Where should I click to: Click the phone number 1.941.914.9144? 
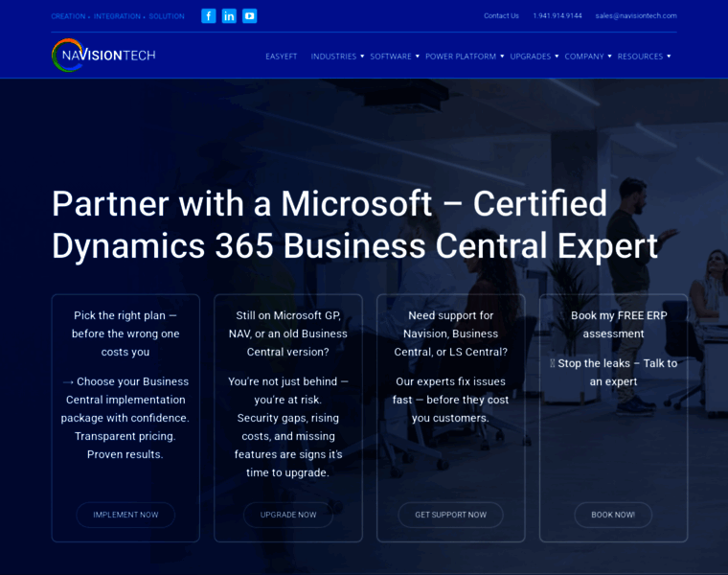pyautogui.click(x=557, y=15)
